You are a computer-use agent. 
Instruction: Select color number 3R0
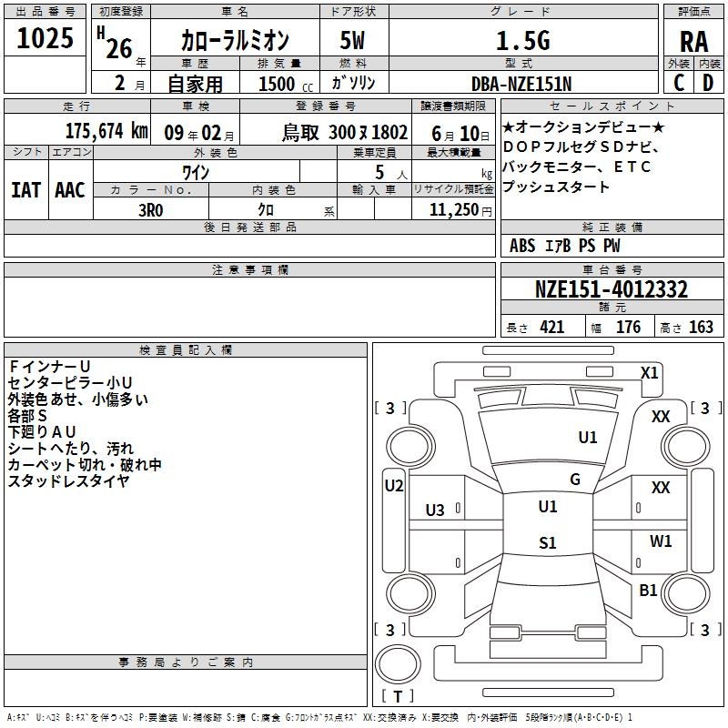click(151, 208)
